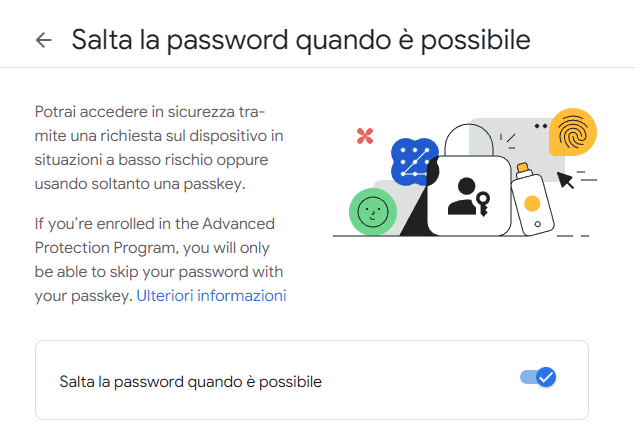The image size is (635, 443).
Task: Click the toggle card label text
Action: pyautogui.click(x=190, y=381)
